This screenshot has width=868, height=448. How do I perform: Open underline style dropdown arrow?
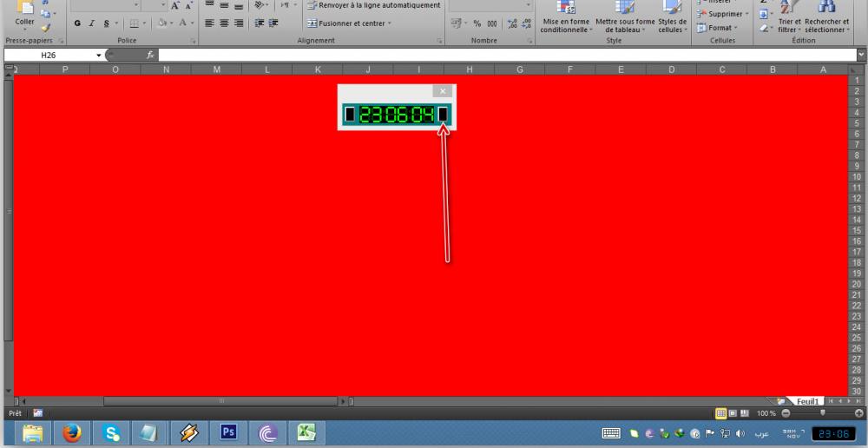[x=116, y=23]
